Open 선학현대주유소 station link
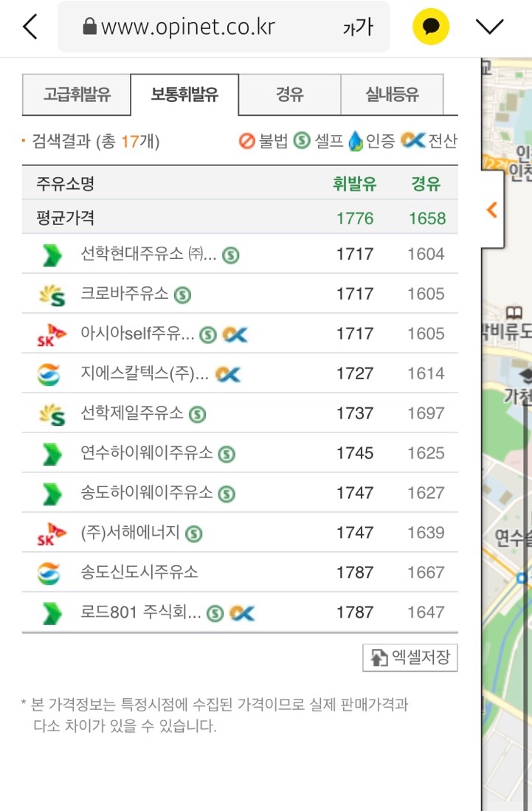This screenshot has width=532, height=811. [148, 254]
